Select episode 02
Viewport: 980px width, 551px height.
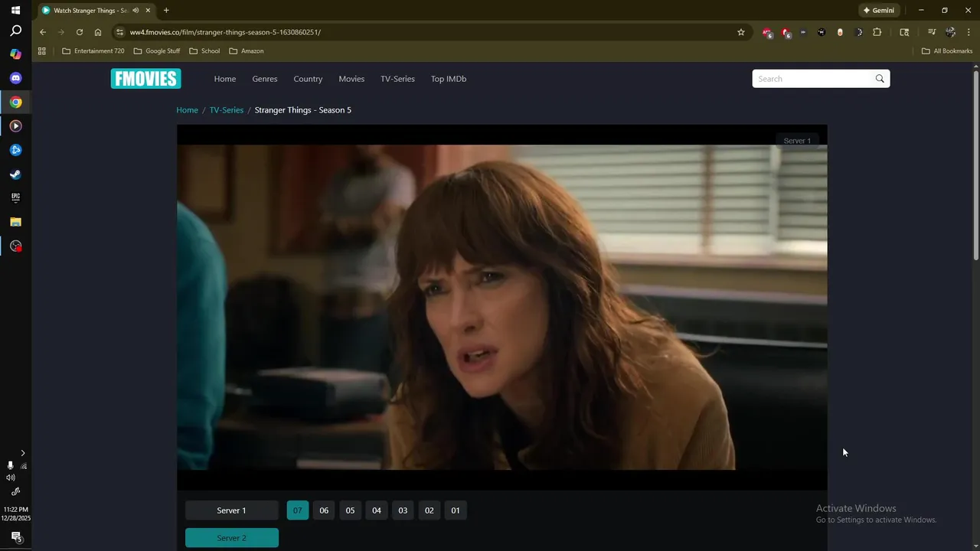click(429, 510)
